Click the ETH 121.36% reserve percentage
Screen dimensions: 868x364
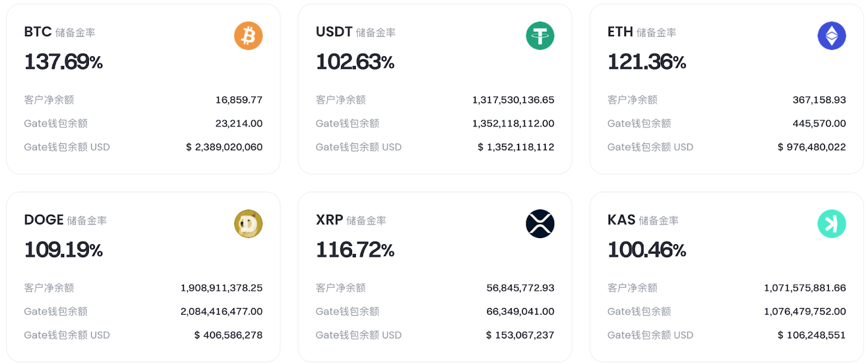pos(647,62)
